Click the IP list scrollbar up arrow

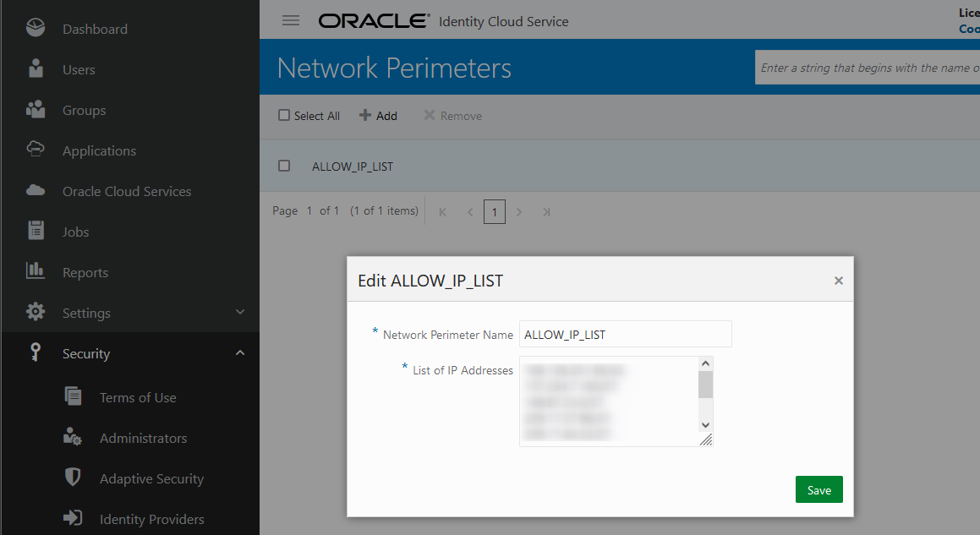coord(706,363)
